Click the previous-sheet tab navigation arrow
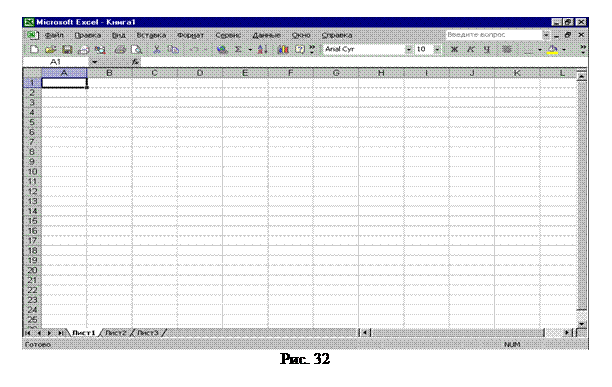This screenshot has width=612, height=387. click(x=39, y=333)
